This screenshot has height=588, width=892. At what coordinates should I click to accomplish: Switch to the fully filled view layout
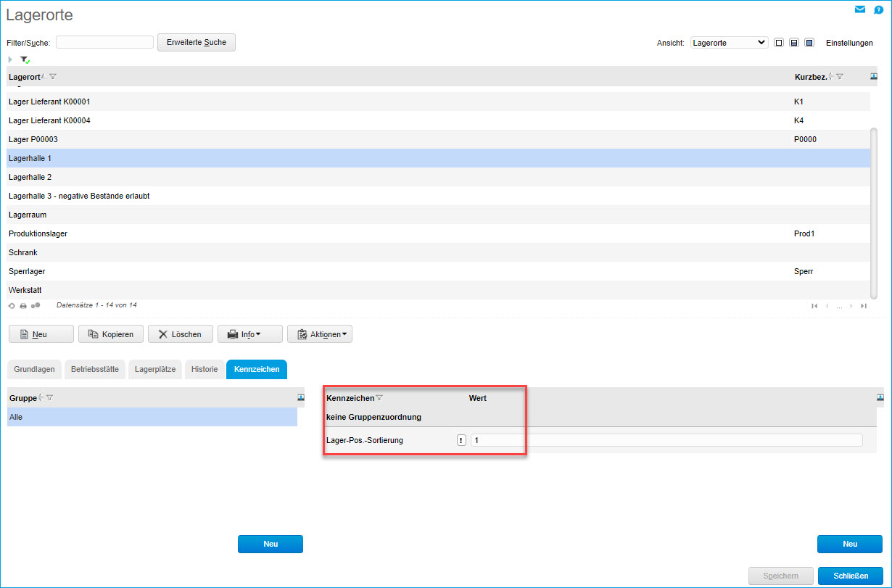tap(809, 43)
